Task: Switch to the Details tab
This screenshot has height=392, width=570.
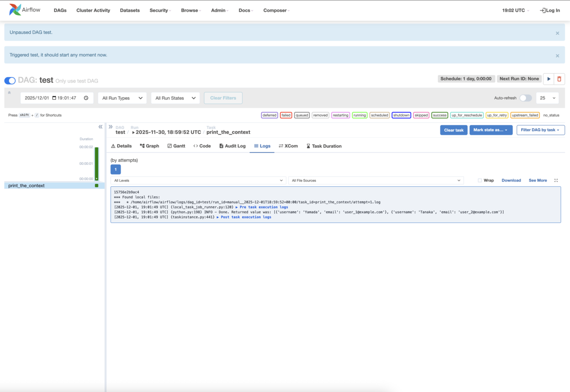Action: click(121, 146)
